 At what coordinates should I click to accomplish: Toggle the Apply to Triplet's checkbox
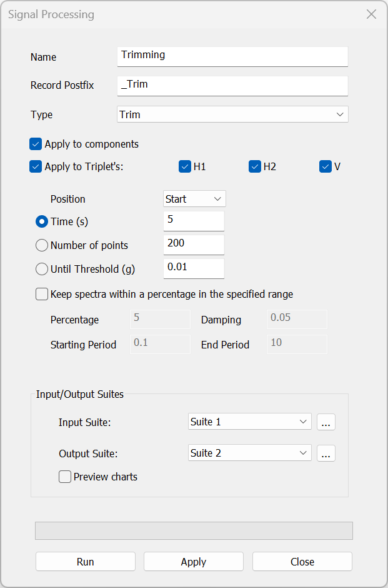tap(36, 167)
